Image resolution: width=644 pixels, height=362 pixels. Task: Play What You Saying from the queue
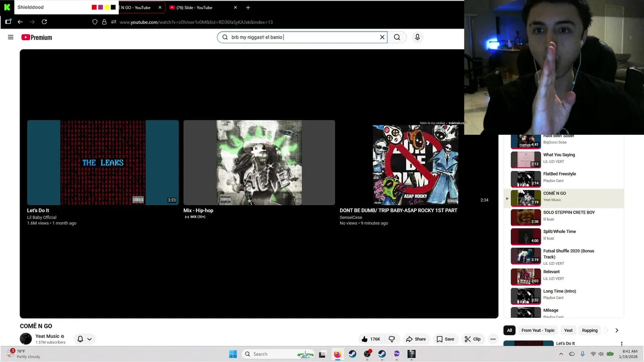pyautogui.click(x=564, y=159)
